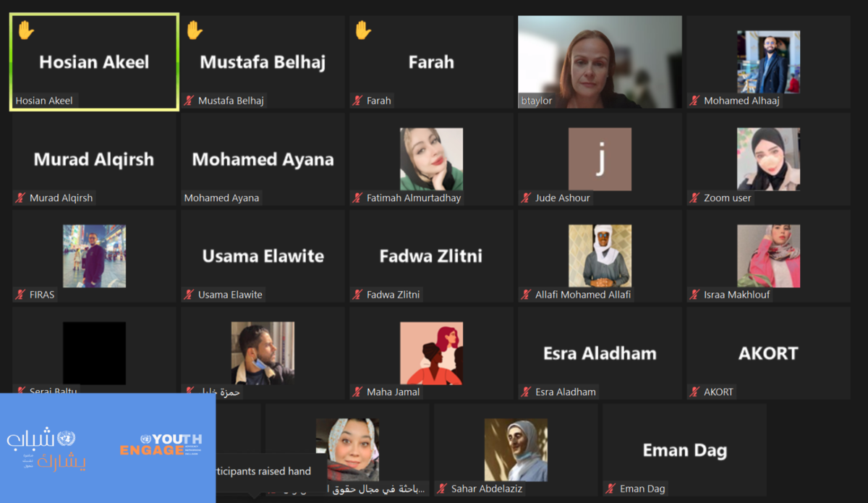Select btaylor's live video tile
The width and height of the screenshot is (868, 503).
click(x=600, y=62)
